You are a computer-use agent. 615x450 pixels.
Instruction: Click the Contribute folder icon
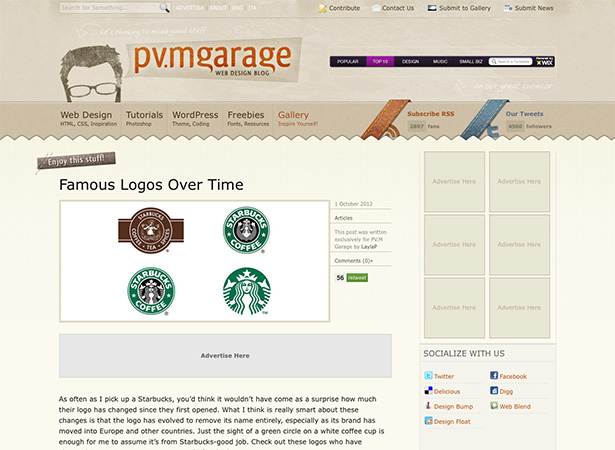click(x=323, y=8)
